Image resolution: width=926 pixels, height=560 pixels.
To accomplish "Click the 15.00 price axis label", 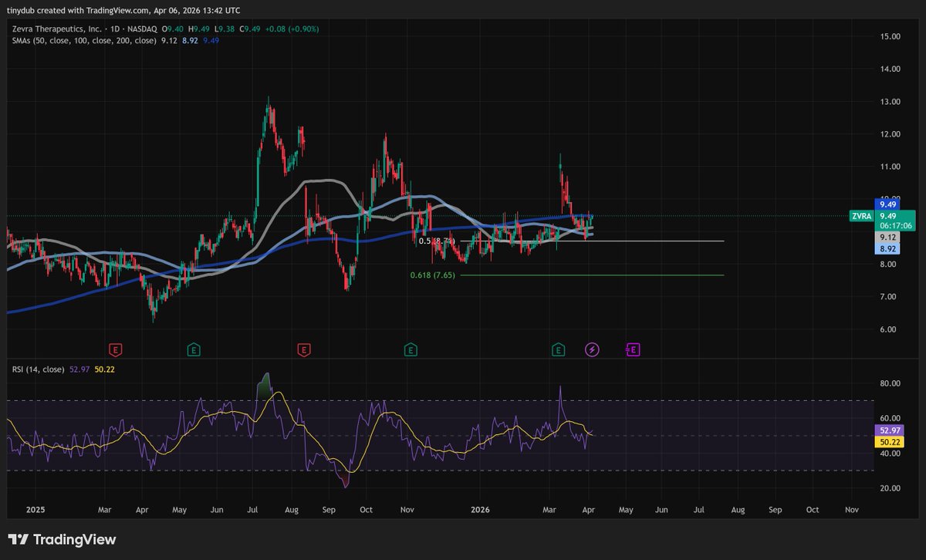I will coord(890,36).
